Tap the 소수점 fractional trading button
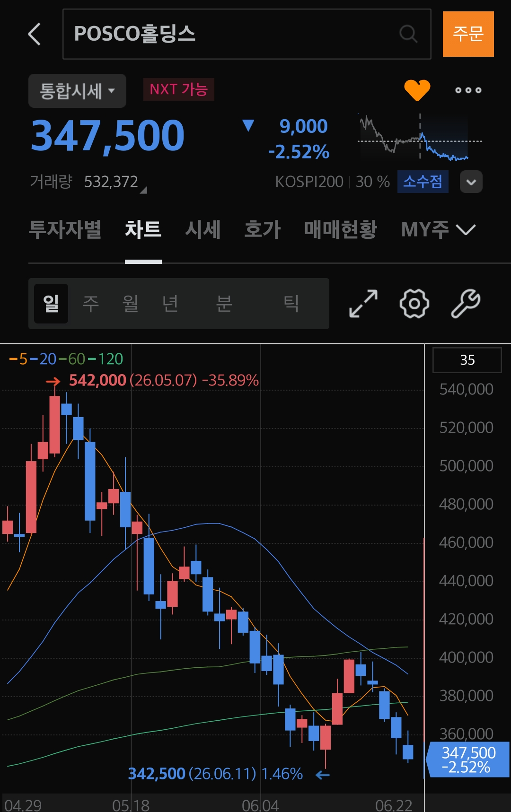511x812 pixels. tap(423, 182)
